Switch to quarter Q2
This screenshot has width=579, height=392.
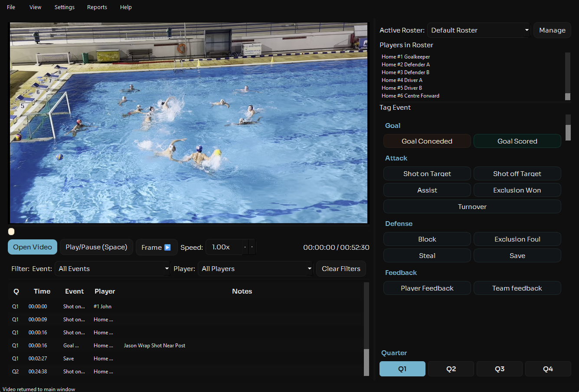[451, 369]
